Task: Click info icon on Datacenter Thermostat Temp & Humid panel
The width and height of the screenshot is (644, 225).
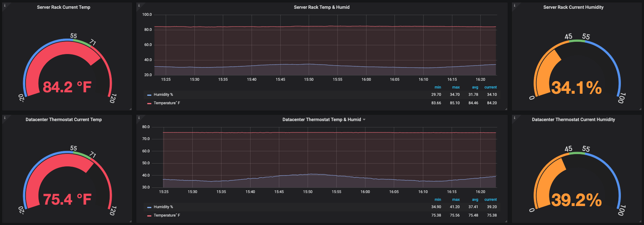Action: (x=139, y=118)
